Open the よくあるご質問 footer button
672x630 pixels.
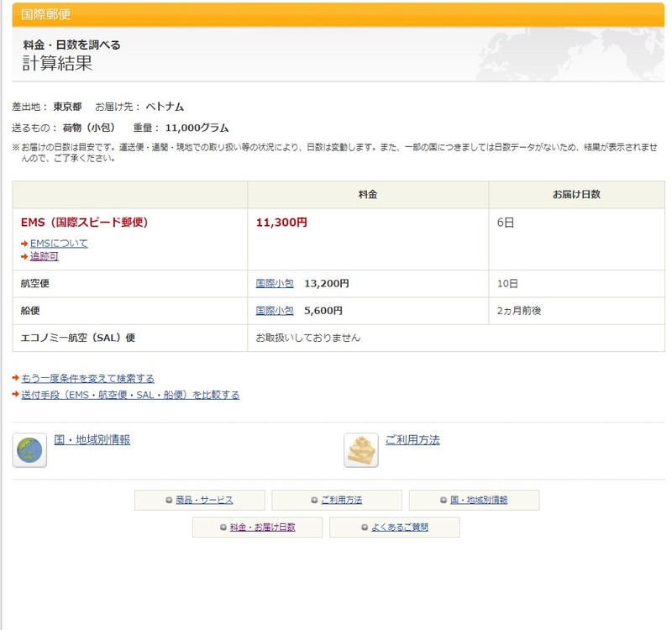395,528
